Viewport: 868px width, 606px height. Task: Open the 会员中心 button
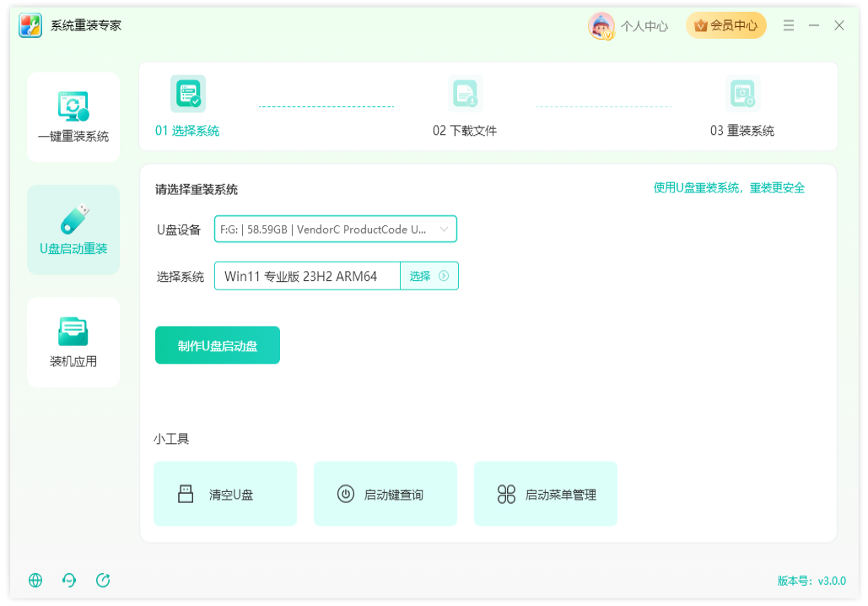726,25
